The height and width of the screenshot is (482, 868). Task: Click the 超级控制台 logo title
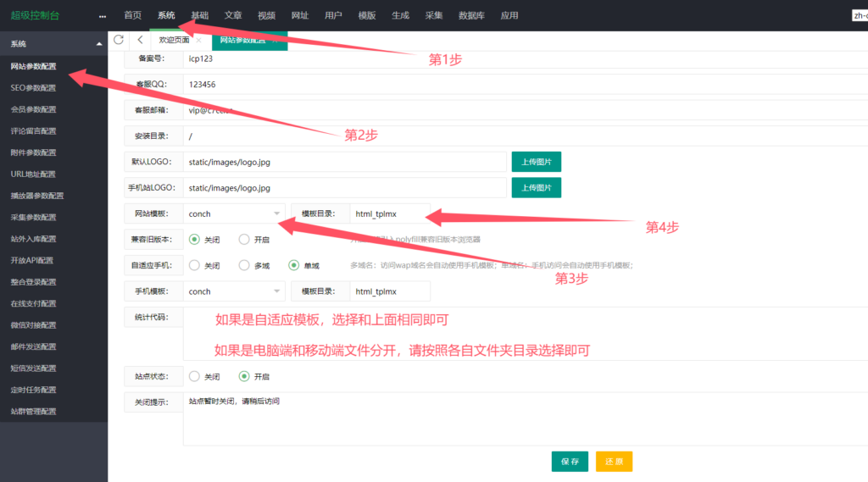pos(35,15)
